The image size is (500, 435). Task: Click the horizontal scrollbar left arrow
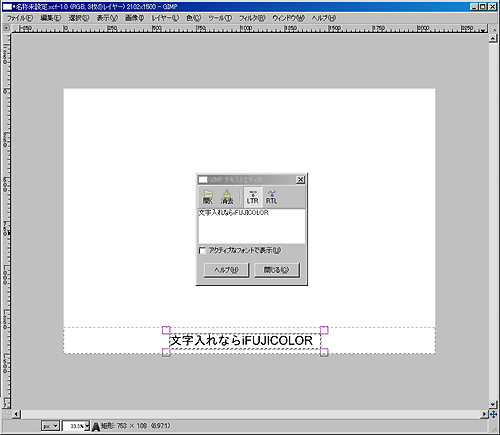point(16,414)
